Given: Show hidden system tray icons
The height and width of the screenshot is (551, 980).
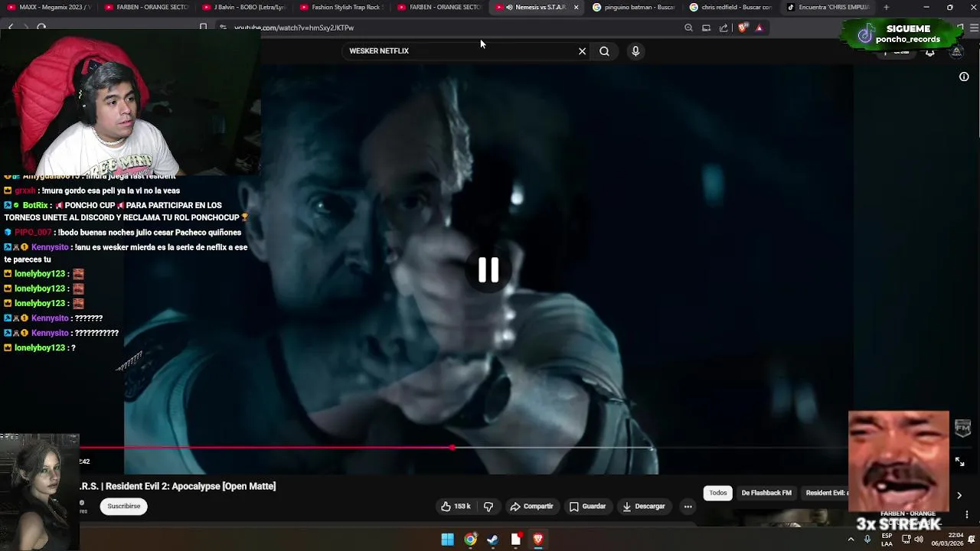Looking at the screenshot, I should point(851,540).
